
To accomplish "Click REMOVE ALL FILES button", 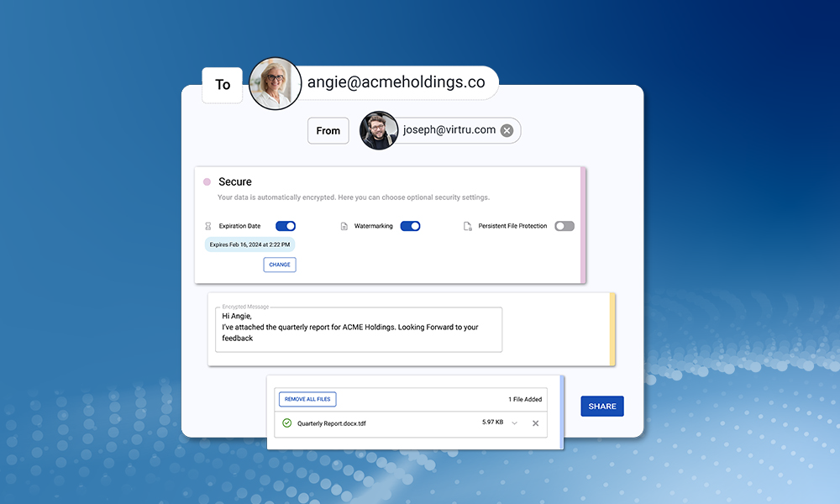I will 307,399.
